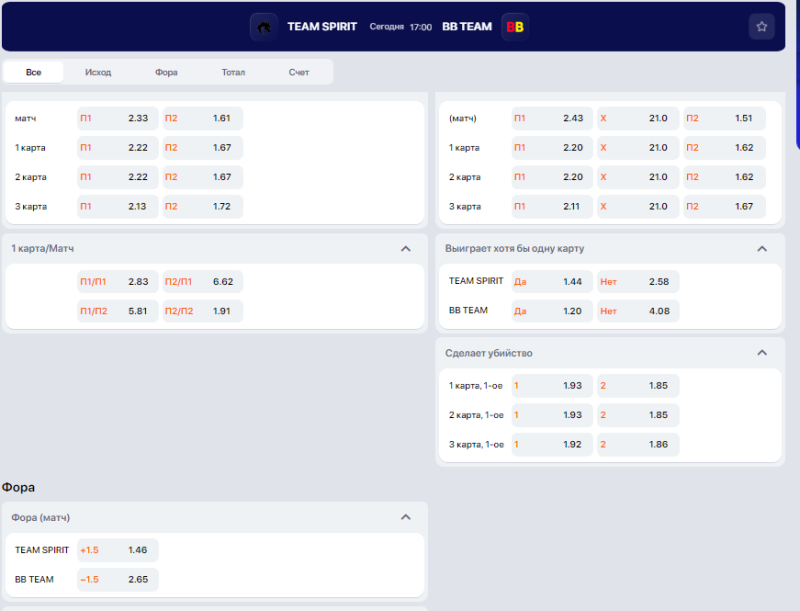Pick TEAM SPIRIT +1.5 handicap at 1.46
The width and height of the screenshot is (800, 611).
pos(116,550)
